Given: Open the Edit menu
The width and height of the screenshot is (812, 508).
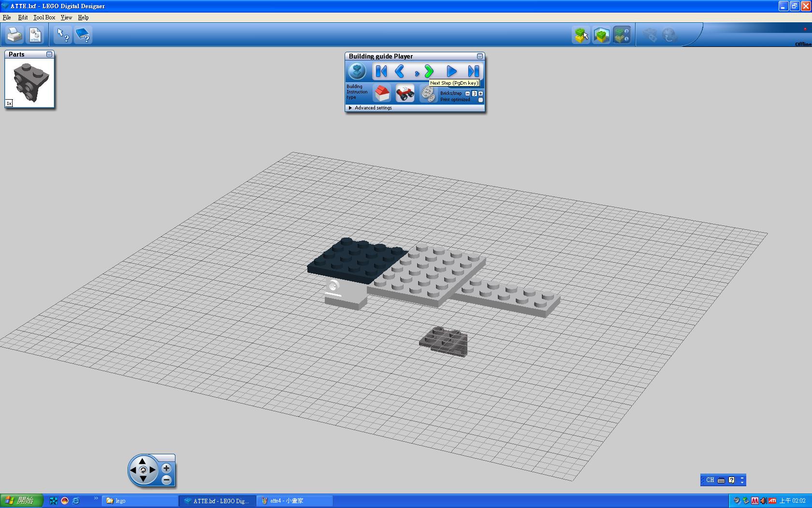Looking at the screenshot, I should pos(23,17).
